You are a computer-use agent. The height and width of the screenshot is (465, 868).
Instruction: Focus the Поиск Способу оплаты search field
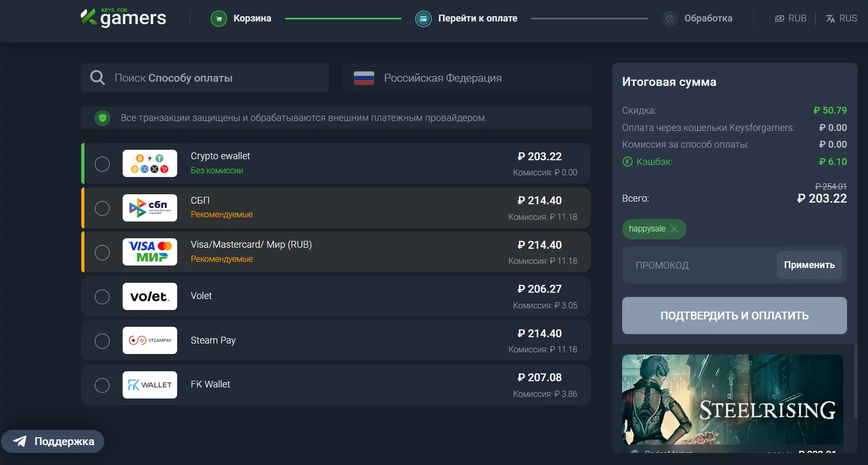[x=205, y=78]
